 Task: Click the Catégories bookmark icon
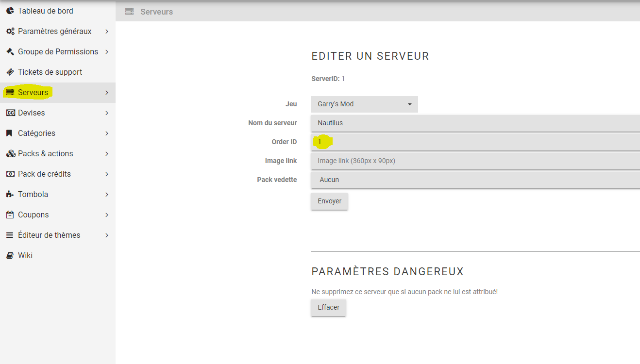click(x=9, y=133)
